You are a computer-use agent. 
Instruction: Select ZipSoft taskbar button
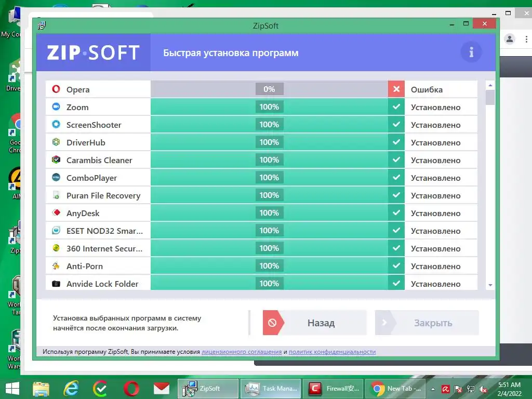pos(208,389)
